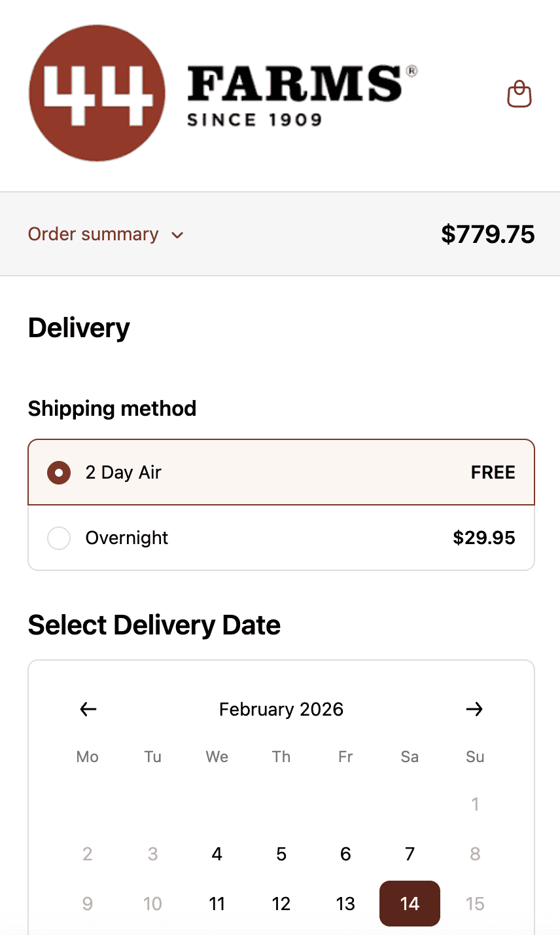Click the Order summary link
Screen dimensions: 560x935
click(94, 234)
